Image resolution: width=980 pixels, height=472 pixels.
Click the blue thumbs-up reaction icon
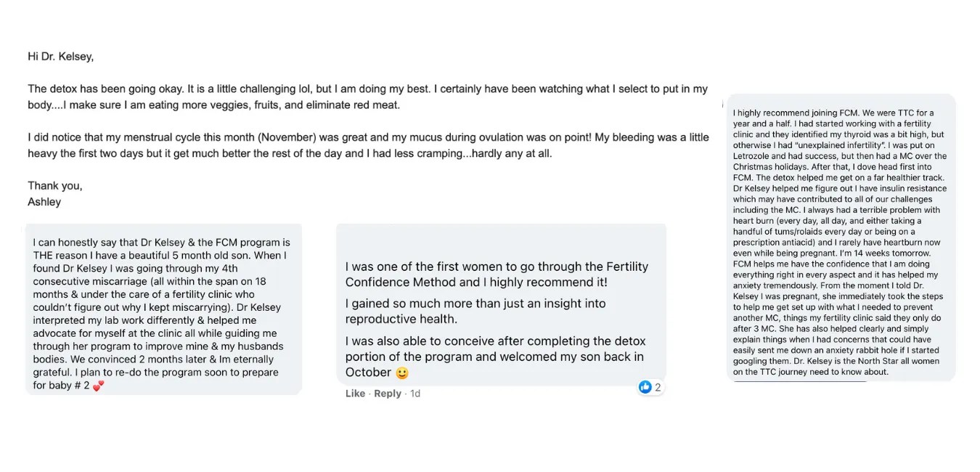pyautogui.click(x=645, y=387)
